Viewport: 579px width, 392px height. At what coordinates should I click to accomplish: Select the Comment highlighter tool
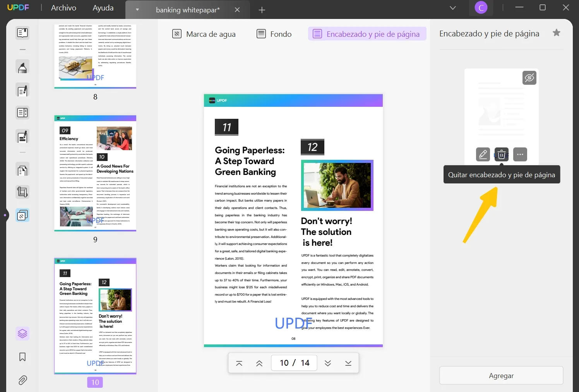coord(22,67)
